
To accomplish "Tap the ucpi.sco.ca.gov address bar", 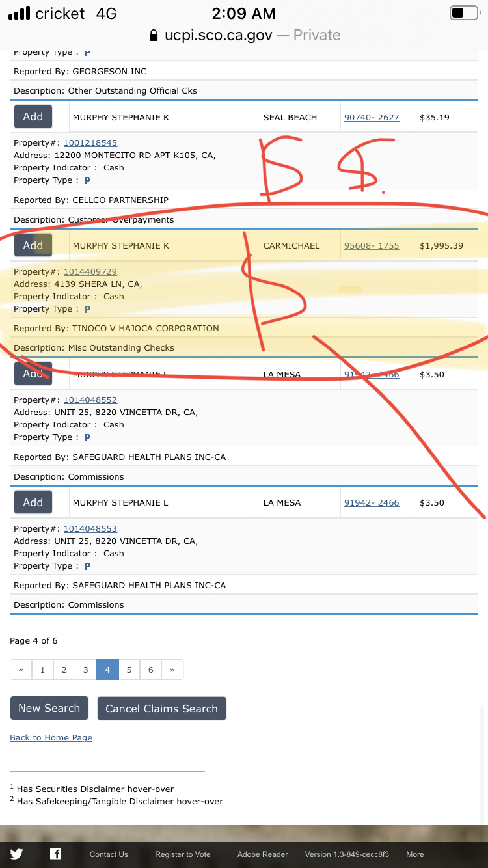I will coord(245,35).
